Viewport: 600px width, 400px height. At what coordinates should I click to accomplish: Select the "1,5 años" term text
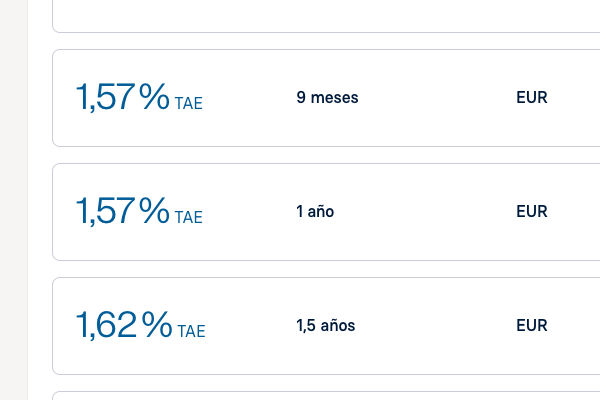325,326
